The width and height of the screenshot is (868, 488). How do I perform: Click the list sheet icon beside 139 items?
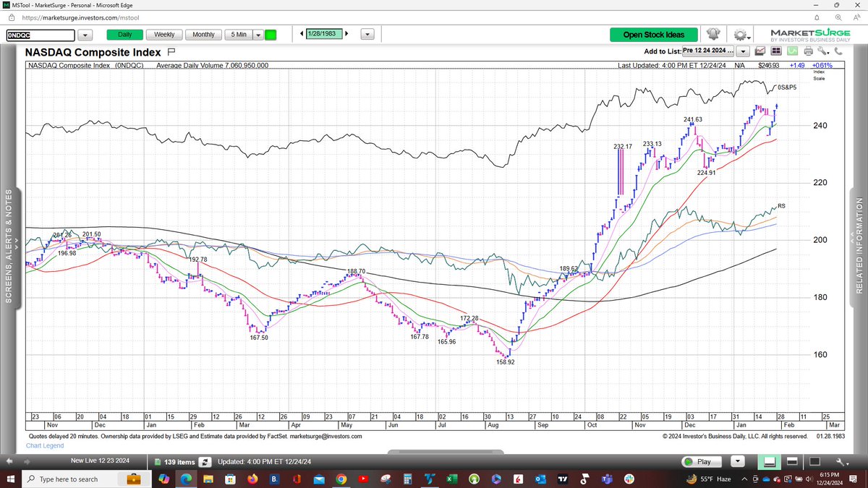(158, 462)
